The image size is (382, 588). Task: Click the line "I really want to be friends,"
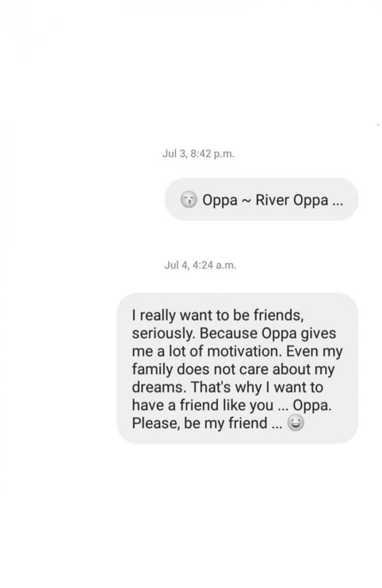217,315
